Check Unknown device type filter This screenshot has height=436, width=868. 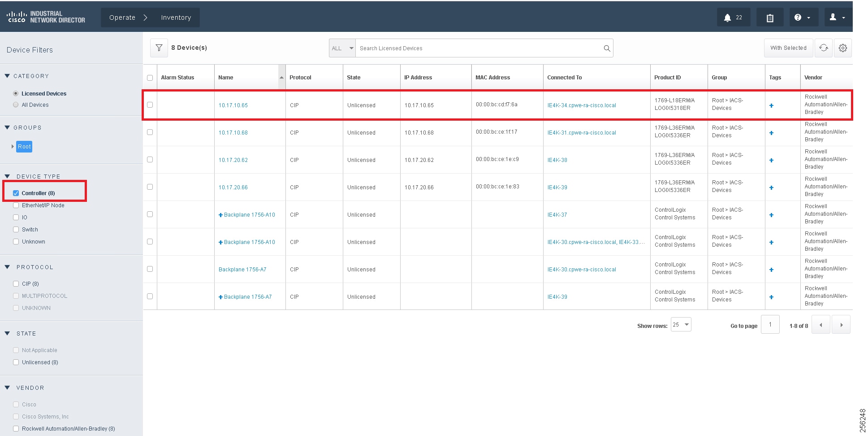click(x=16, y=241)
